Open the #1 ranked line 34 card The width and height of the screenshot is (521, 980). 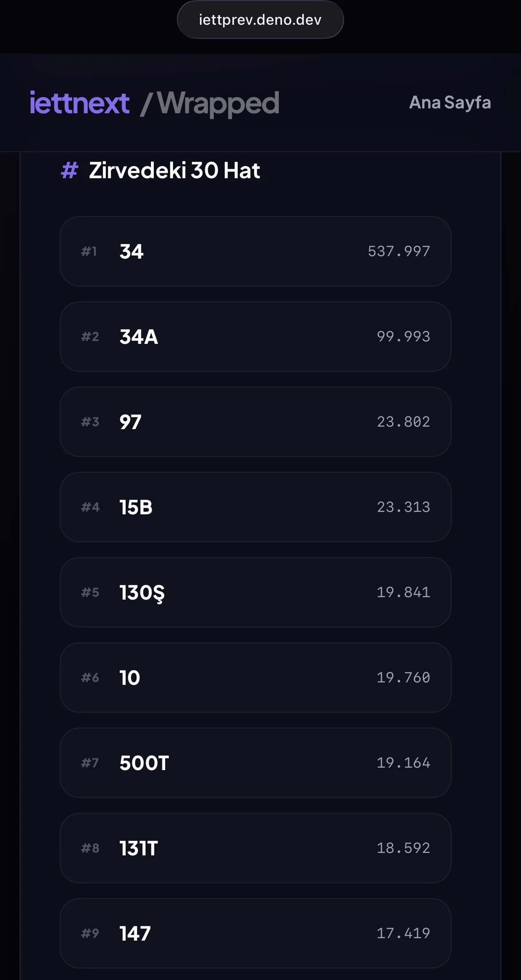coord(256,251)
